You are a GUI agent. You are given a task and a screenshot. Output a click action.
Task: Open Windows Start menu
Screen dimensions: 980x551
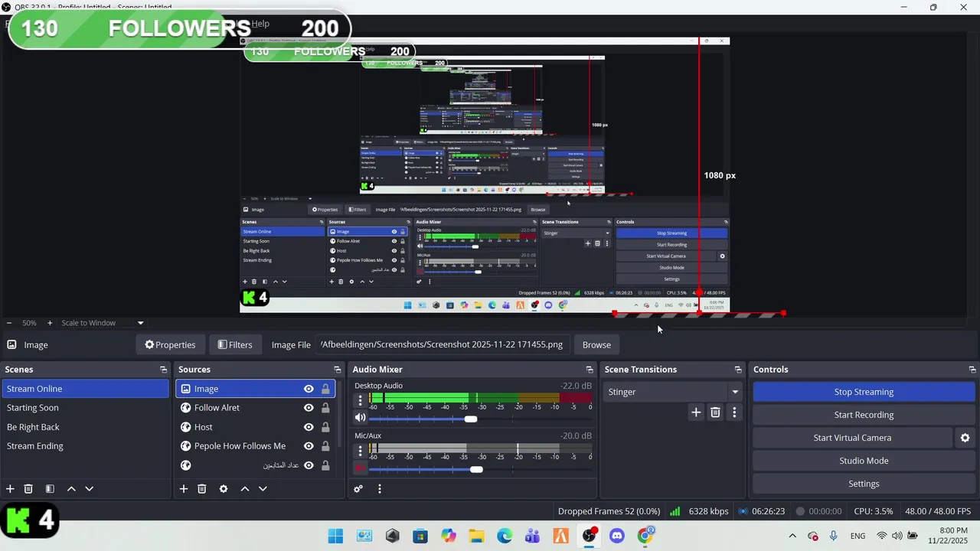pos(336,536)
